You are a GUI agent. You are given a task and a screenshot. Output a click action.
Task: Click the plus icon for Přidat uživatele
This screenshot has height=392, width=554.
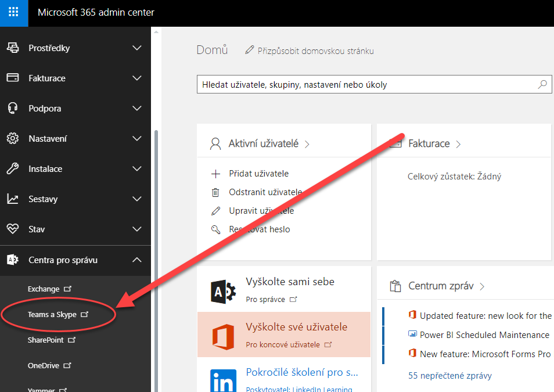tap(215, 174)
